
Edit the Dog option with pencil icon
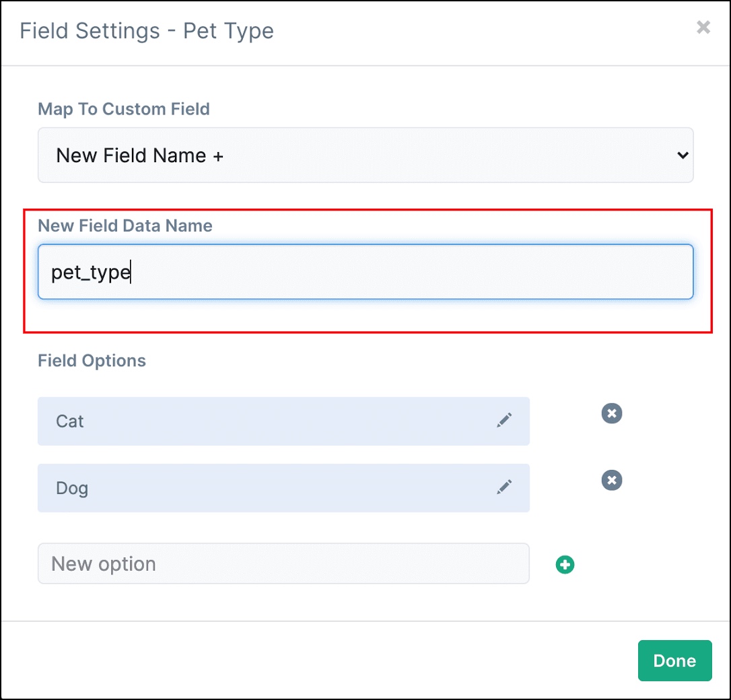[504, 487]
